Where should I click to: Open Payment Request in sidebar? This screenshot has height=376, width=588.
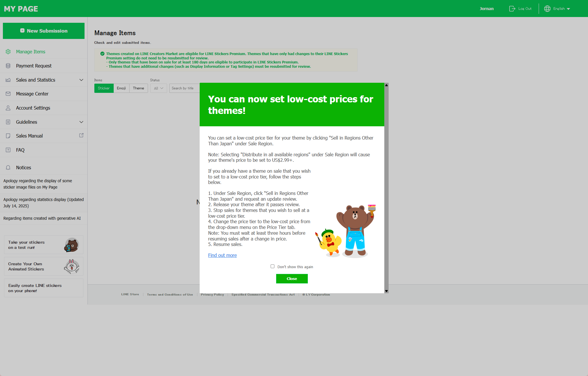(x=44, y=66)
